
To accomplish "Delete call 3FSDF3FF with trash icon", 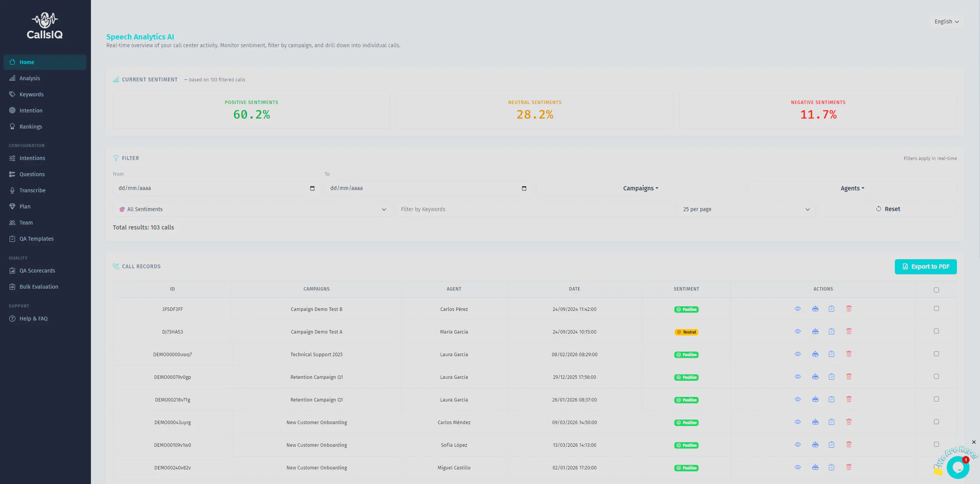I will (x=849, y=309).
